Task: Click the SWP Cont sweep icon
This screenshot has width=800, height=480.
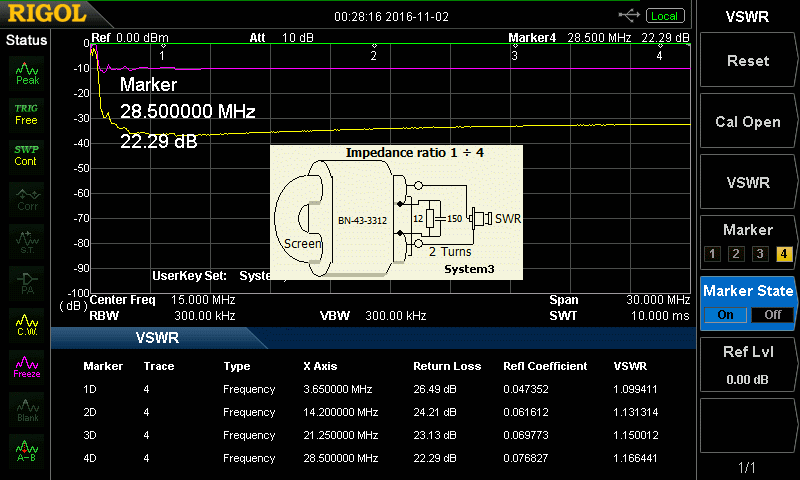Action: 27,155
